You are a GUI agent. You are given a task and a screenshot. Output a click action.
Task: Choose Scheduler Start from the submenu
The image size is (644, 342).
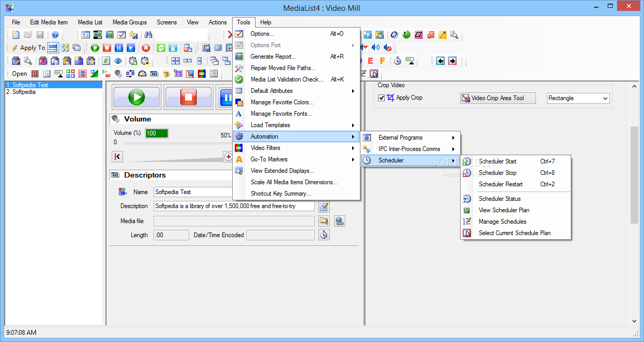coord(516,161)
